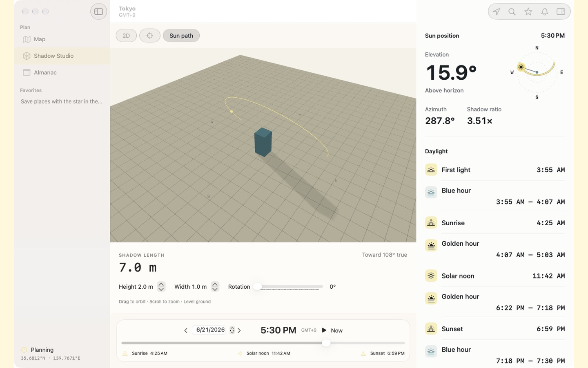Viewport: 588px width, 368px height.
Task: Go to previous day chevron
Action: coord(186,330)
